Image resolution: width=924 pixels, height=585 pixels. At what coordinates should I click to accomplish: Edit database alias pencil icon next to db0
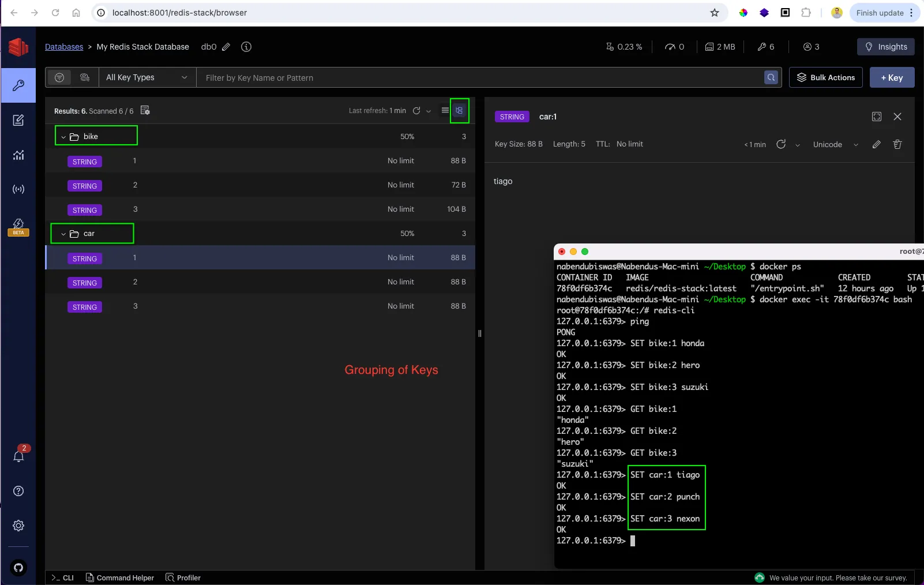pyautogui.click(x=226, y=47)
